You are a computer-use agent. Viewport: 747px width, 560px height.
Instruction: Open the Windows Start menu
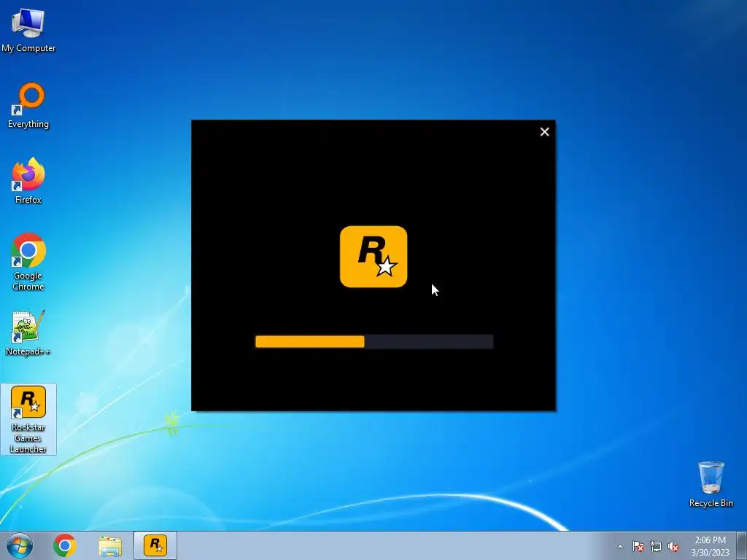[20, 545]
